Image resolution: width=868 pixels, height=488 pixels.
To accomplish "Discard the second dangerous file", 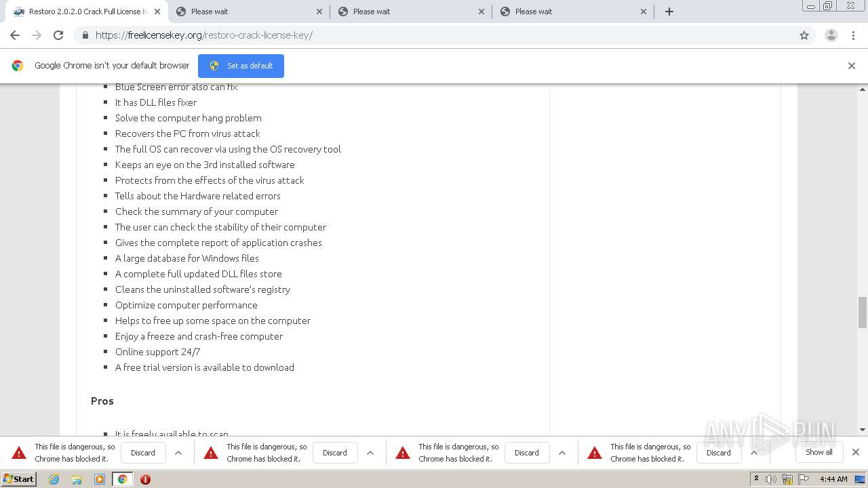I will (x=335, y=453).
